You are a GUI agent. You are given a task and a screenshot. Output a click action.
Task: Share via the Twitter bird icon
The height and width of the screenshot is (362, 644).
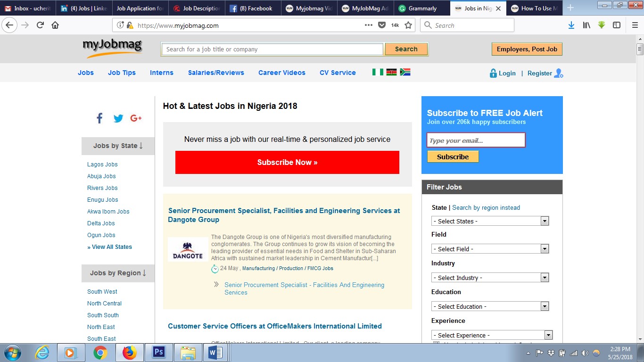(118, 118)
